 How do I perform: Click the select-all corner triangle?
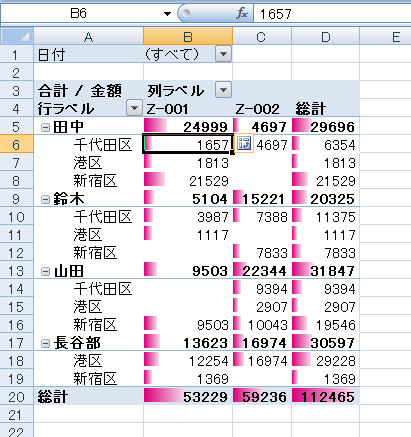click(x=17, y=36)
